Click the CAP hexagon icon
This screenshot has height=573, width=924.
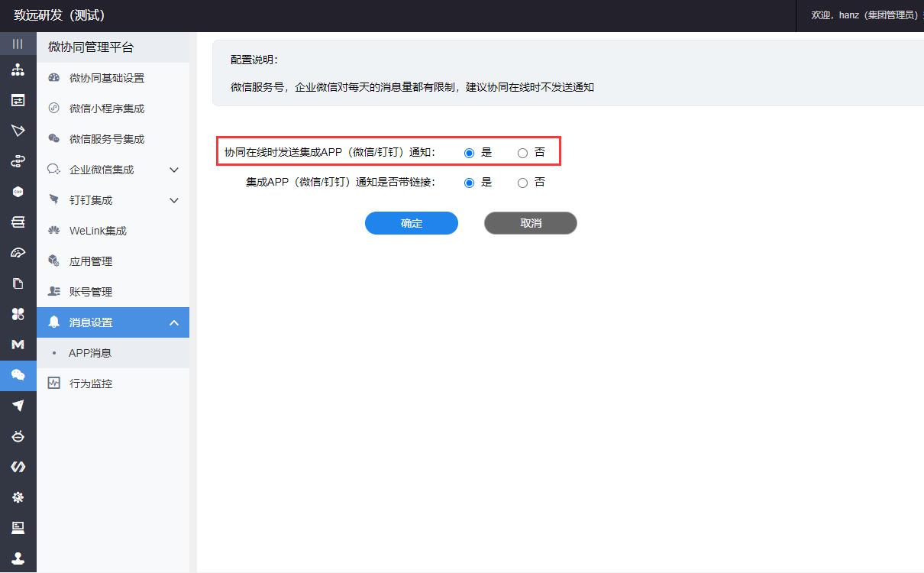point(18,192)
